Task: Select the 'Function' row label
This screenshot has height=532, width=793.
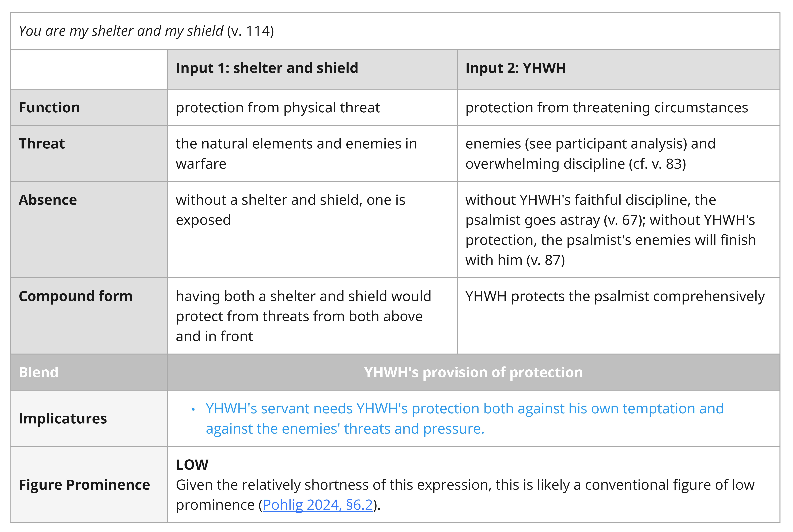Action: tap(49, 107)
